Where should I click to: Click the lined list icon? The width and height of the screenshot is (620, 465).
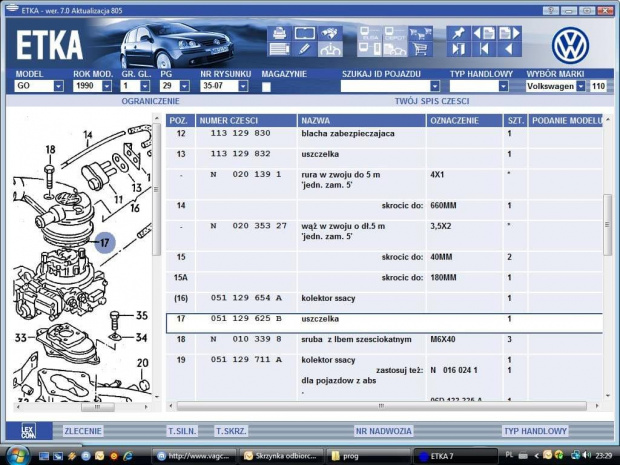point(280,49)
